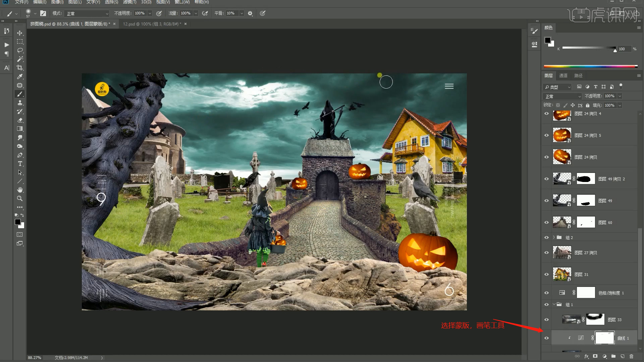
Task: Open the smoothing (平滑) dropdown arrow
Action: [241, 13]
